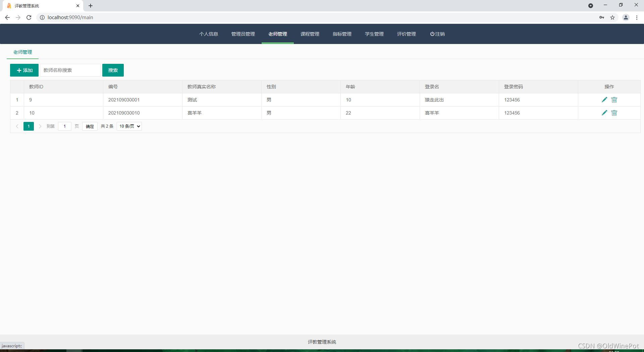Go back in browser history
Screen dimensions: 644x352
tap(7, 17)
